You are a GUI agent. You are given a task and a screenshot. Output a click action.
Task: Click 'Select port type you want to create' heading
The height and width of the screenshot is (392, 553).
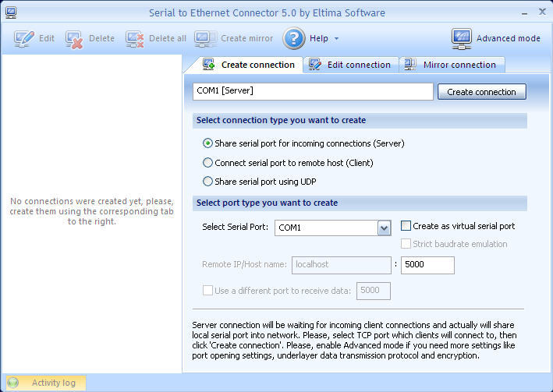coord(267,203)
